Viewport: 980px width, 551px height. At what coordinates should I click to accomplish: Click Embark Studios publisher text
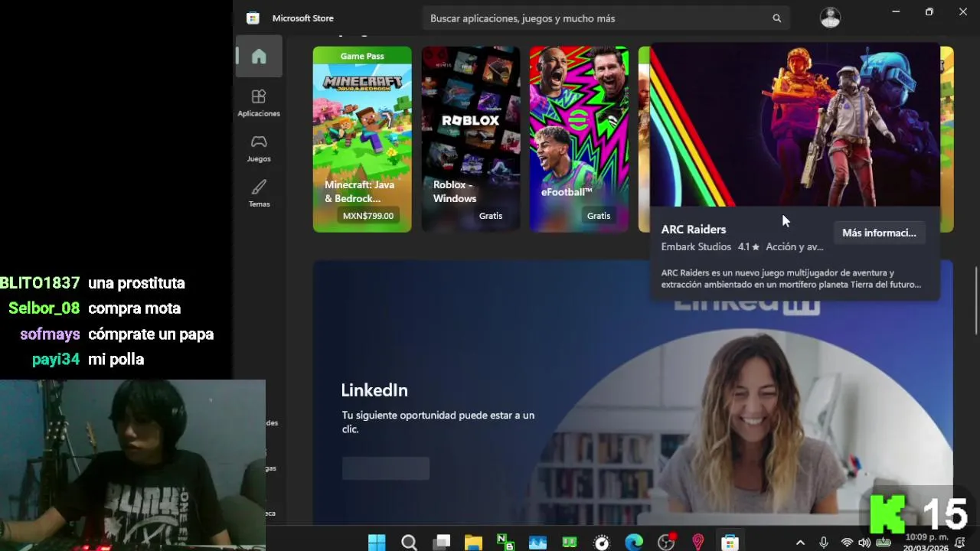pyautogui.click(x=696, y=247)
